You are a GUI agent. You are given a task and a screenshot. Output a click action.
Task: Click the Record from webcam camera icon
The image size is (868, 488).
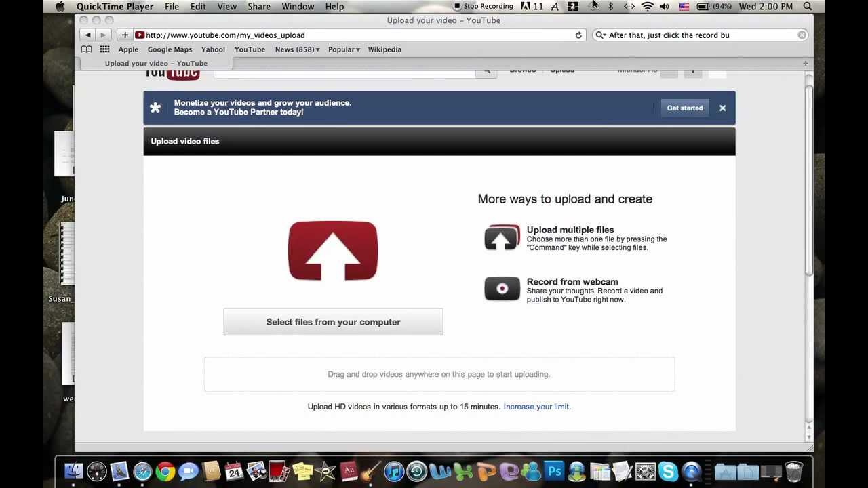pyautogui.click(x=502, y=289)
